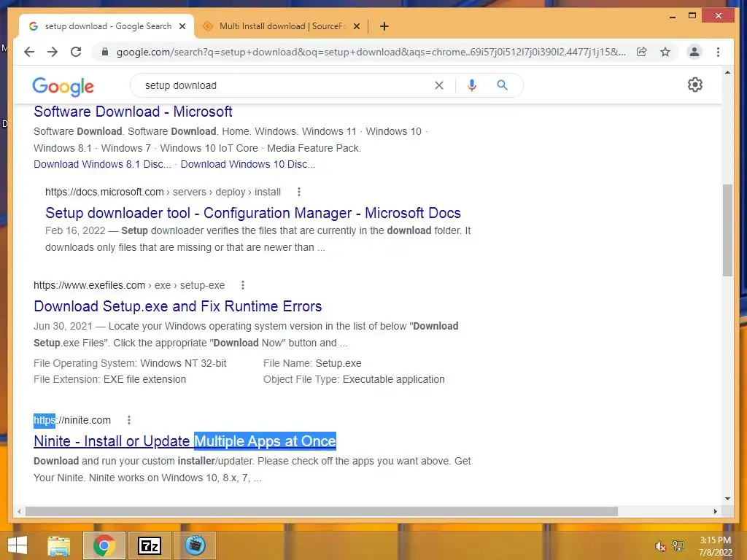Open options for ninite.com result
747x560 pixels.
(x=128, y=420)
